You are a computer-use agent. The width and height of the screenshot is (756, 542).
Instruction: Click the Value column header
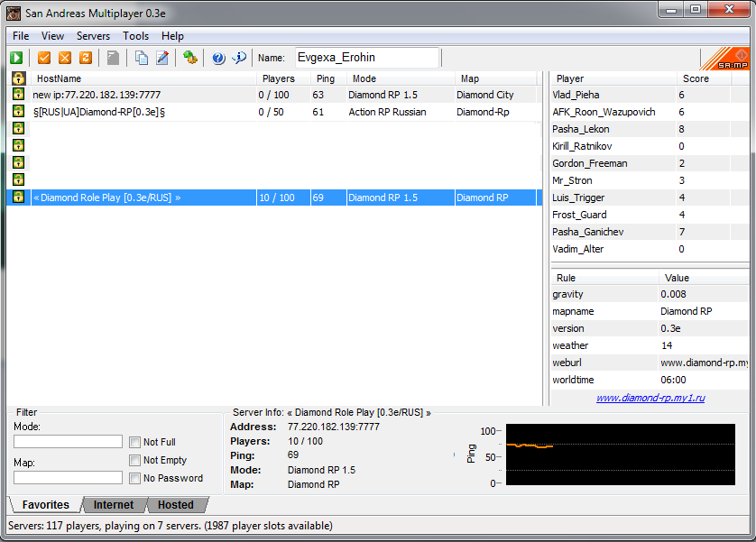point(704,278)
